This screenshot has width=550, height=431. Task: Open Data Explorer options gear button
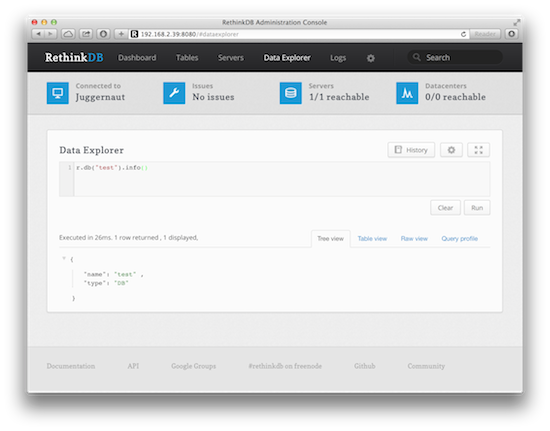[x=451, y=150]
